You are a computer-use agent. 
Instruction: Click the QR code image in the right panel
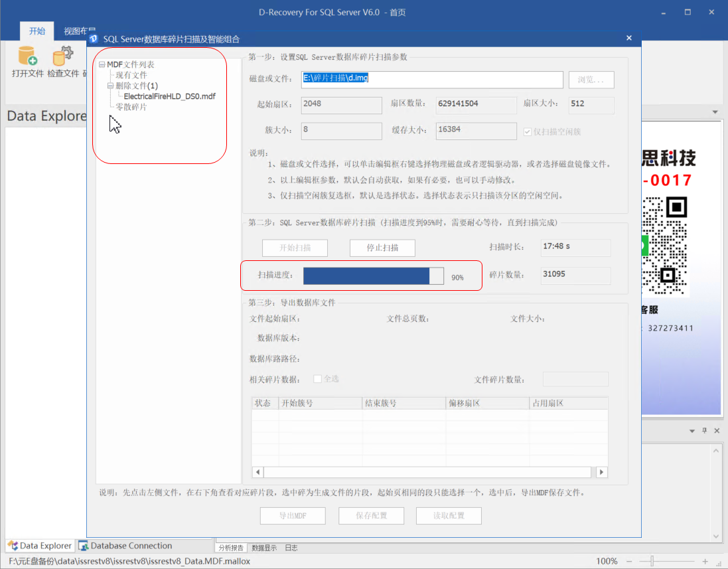[x=664, y=245]
